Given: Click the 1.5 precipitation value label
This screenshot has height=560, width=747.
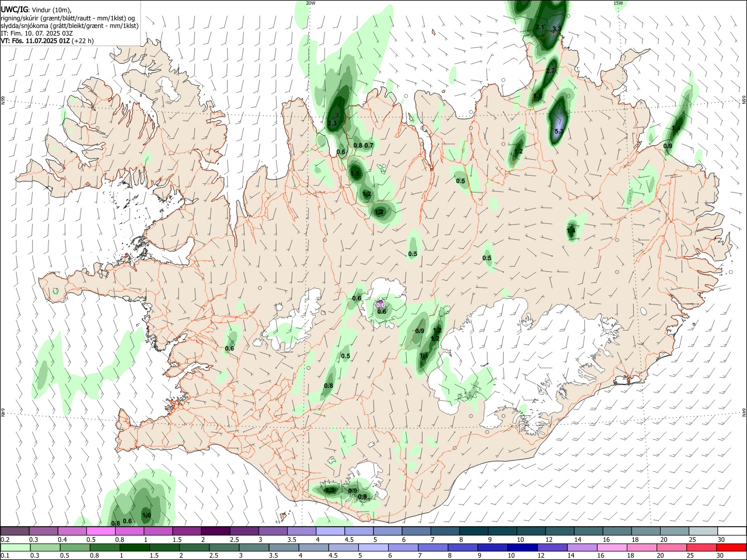Looking at the screenshot, I should coord(355,173).
